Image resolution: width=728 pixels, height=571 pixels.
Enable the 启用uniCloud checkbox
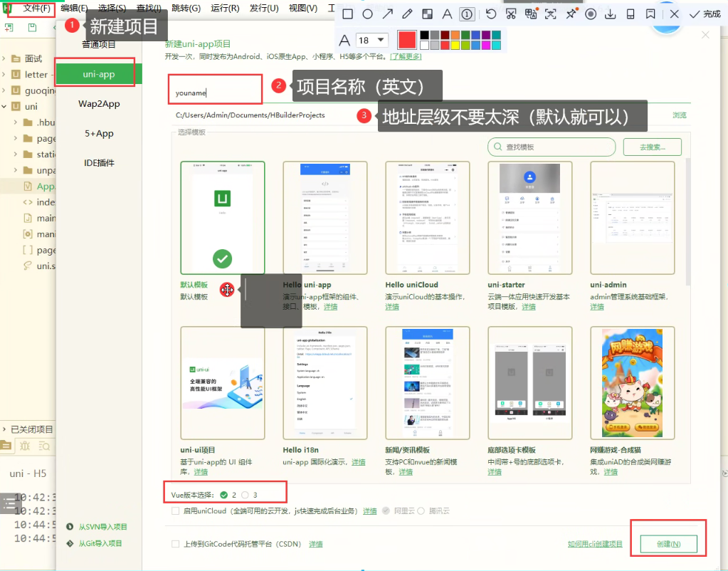[x=176, y=510]
